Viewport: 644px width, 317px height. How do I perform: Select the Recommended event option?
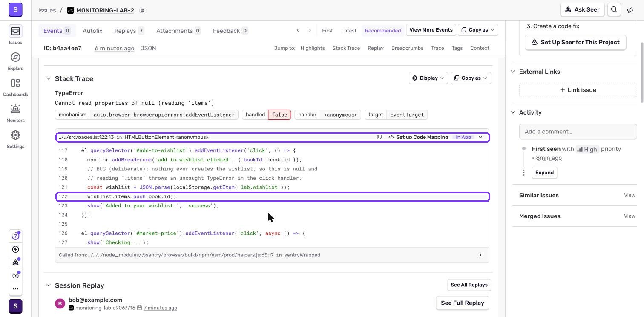tap(383, 30)
